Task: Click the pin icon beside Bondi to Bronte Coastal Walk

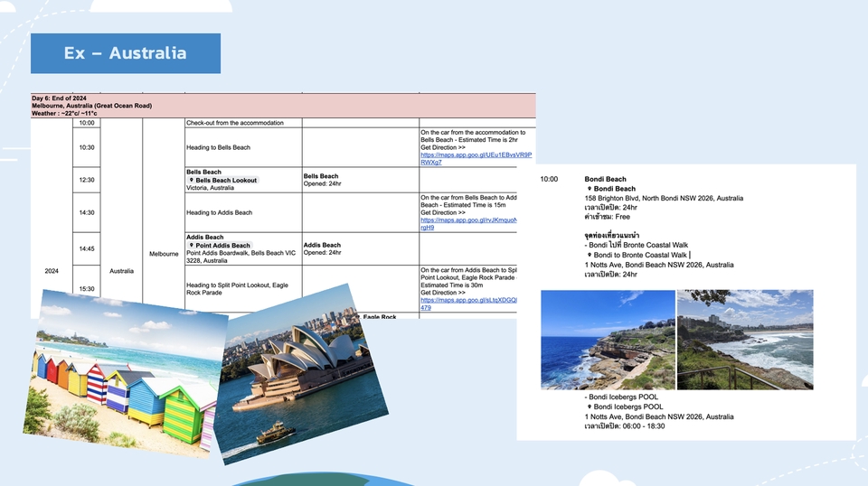Action: pos(590,255)
